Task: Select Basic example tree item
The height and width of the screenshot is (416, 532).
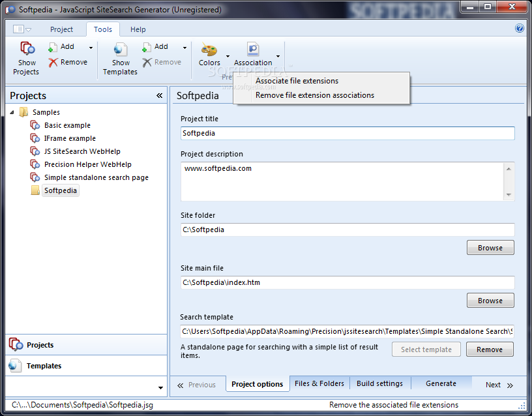Action: click(67, 125)
